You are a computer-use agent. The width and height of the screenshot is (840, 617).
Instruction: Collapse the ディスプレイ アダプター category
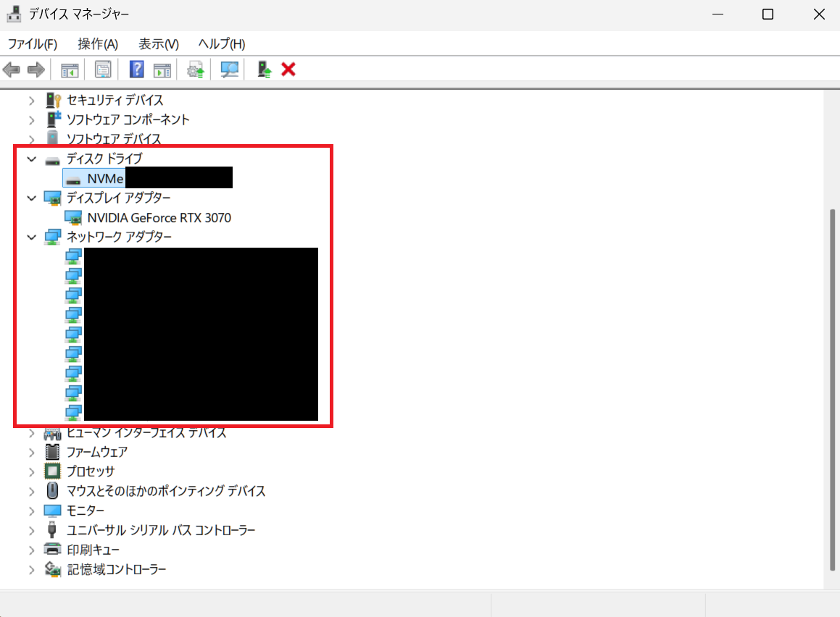[x=31, y=198]
